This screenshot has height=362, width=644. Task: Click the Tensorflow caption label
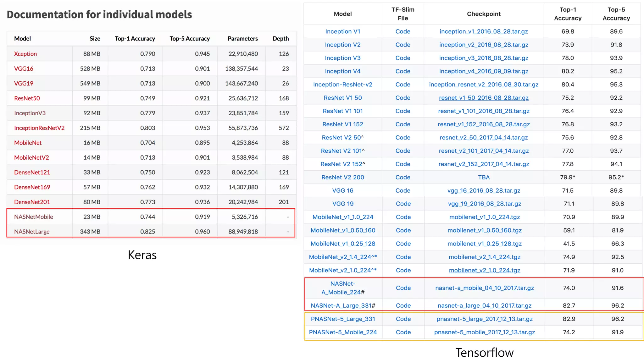coord(484,353)
